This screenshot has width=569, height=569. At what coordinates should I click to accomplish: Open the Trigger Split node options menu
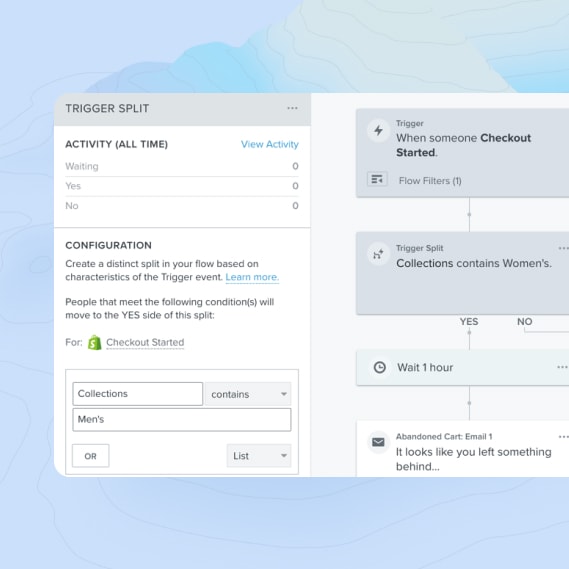[x=564, y=249]
